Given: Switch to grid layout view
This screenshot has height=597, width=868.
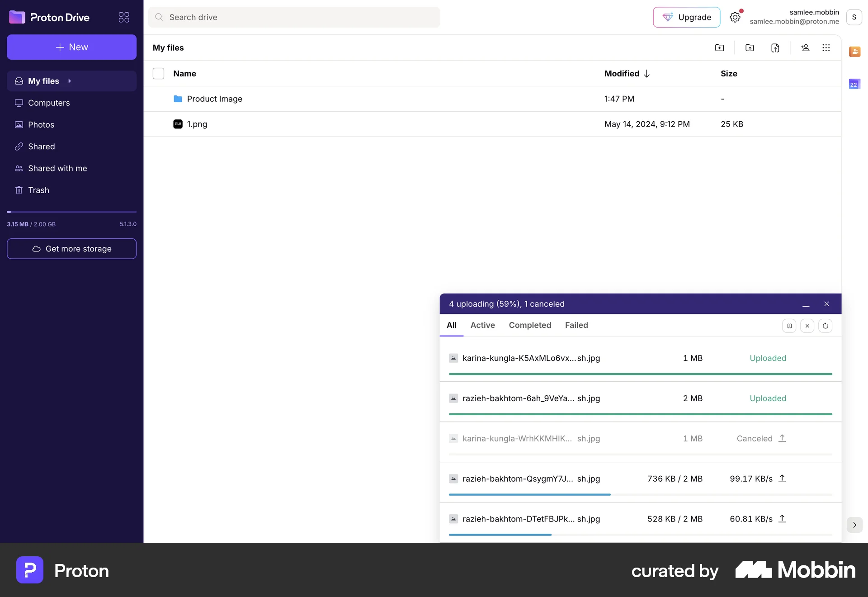Looking at the screenshot, I should coord(826,48).
